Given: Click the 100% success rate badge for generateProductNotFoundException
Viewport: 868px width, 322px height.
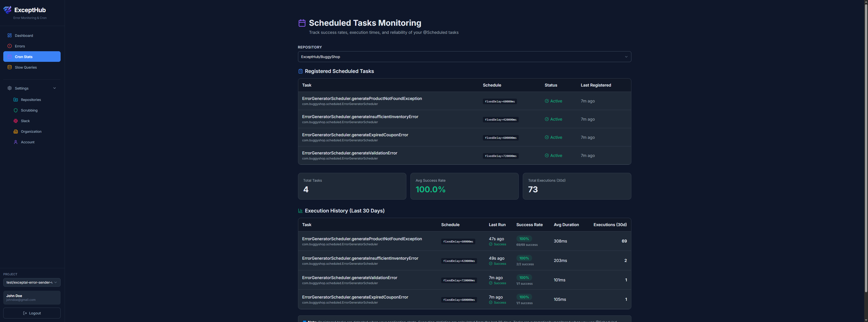Looking at the screenshot, I should [x=524, y=238].
